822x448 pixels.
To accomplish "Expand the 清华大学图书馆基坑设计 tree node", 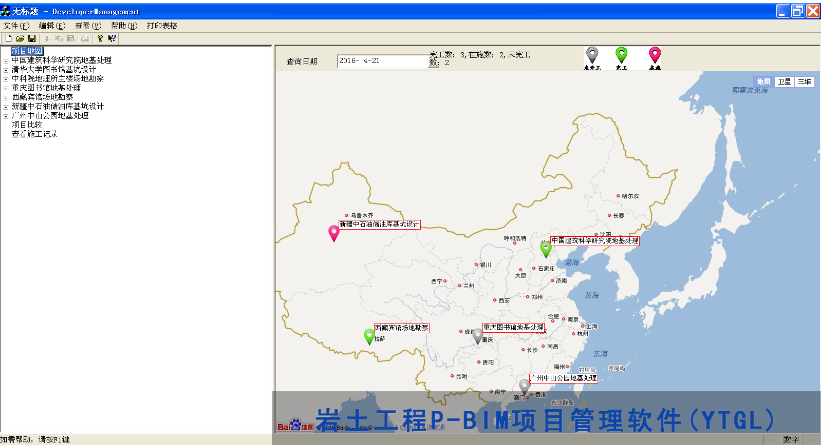I will click(x=6, y=70).
